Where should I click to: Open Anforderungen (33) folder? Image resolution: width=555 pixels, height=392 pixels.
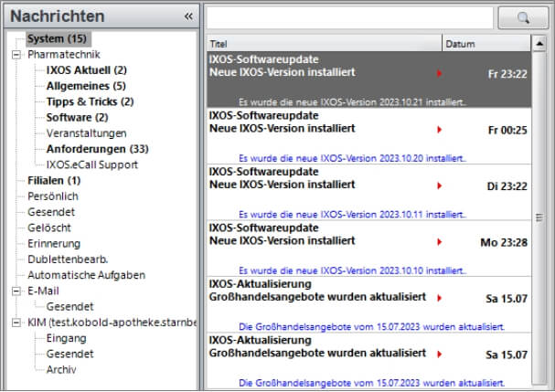(97, 149)
